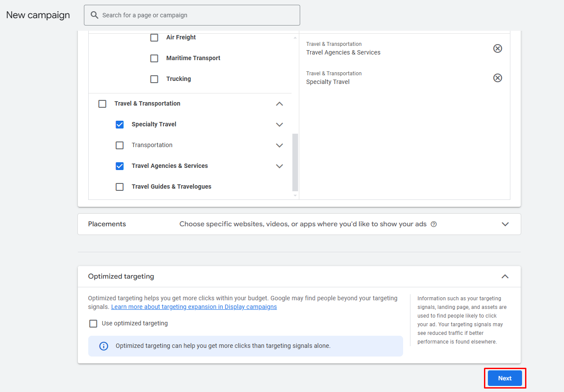
Task: Collapse the Travel & Transportation category
Action: pos(279,104)
